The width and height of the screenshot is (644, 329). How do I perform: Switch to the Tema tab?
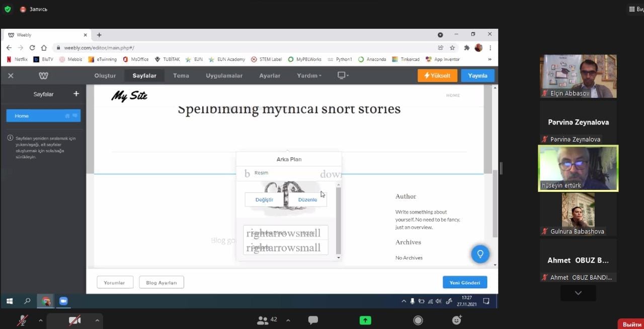point(181,76)
